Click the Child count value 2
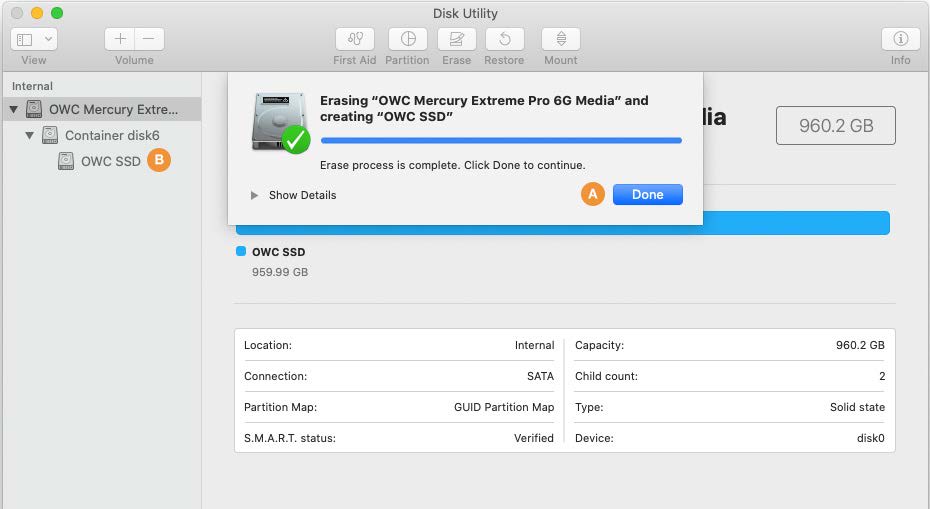This screenshot has width=930, height=509. (x=882, y=376)
